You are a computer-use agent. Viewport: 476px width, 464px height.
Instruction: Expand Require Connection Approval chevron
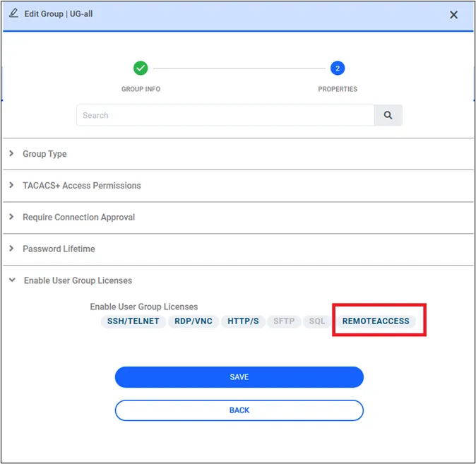tap(11, 217)
